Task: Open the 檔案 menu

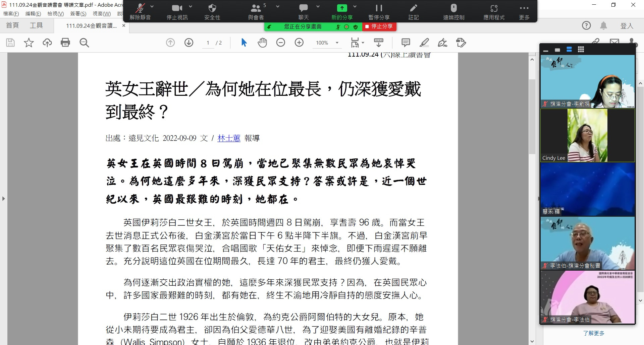Action: point(11,14)
